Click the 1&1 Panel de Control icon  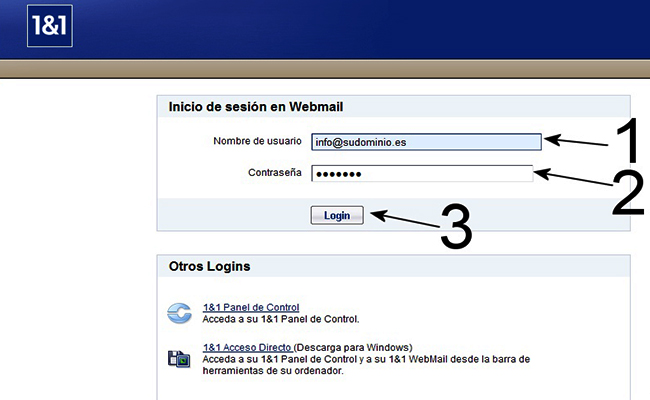point(179,315)
